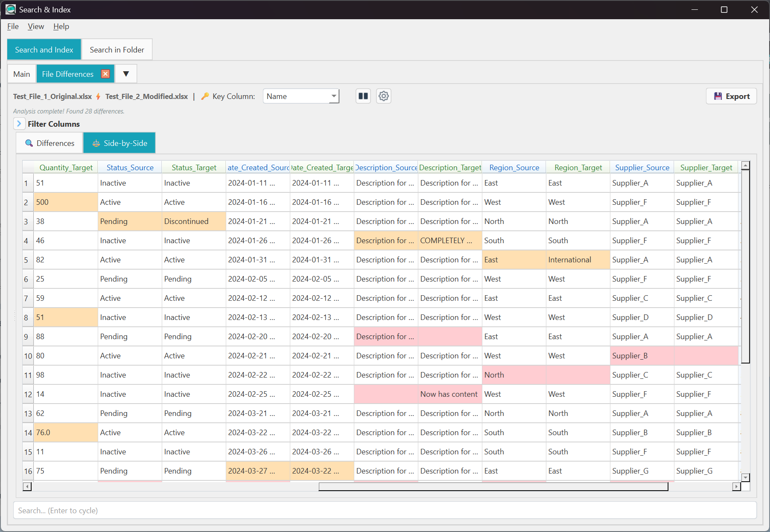Click the scale icon on Side-by-Side tab
770x532 pixels.
click(x=96, y=143)
